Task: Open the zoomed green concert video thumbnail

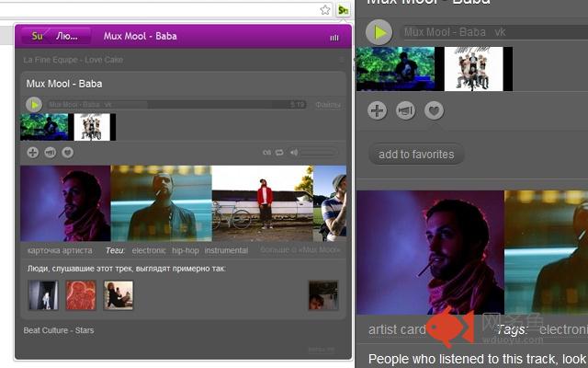Action: click(396, 69)
